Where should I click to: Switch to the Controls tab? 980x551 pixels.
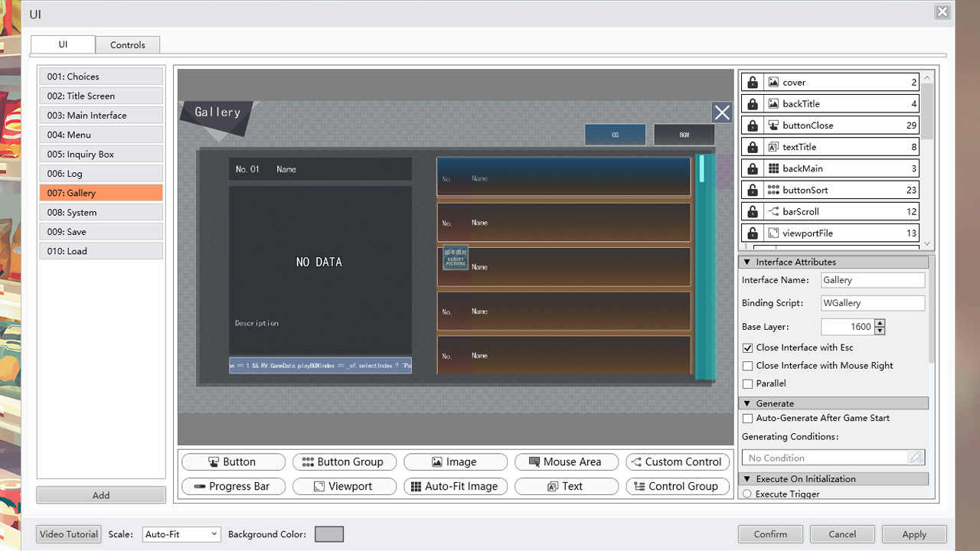click(127, 44)
